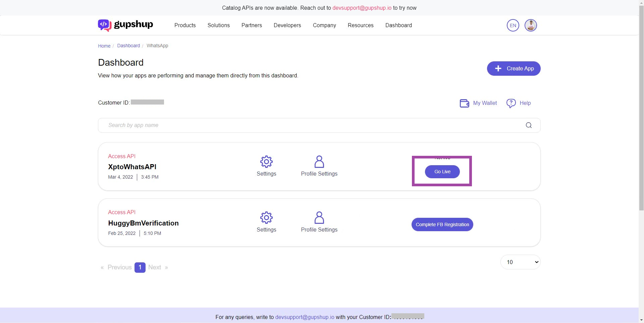644x323 pixels.
Task: Click the Gupshup logo
Action: [125, 25]
